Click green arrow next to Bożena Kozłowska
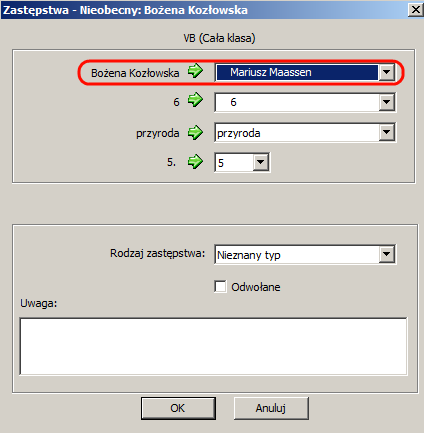 (195, 71)
